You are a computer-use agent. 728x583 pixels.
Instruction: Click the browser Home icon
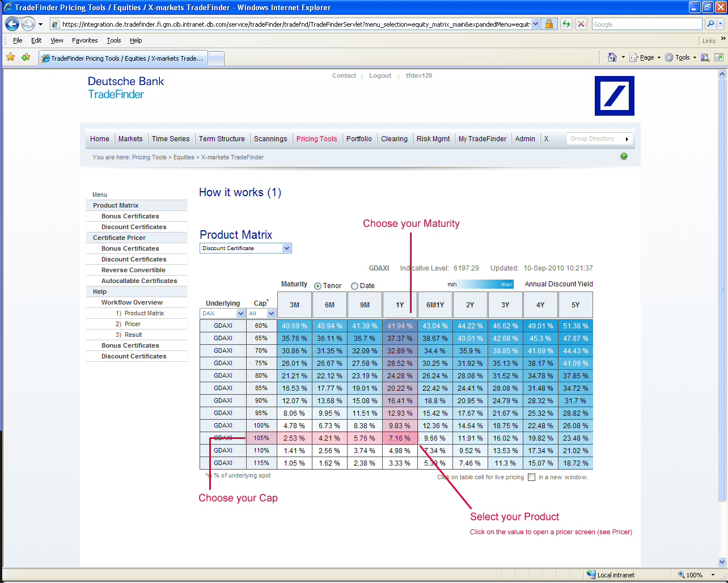(612, 57)
